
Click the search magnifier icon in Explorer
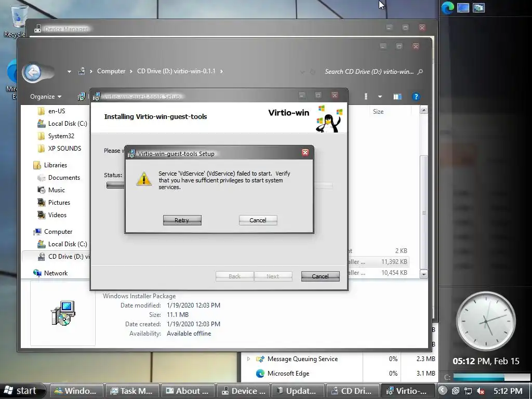coord(420,72)
